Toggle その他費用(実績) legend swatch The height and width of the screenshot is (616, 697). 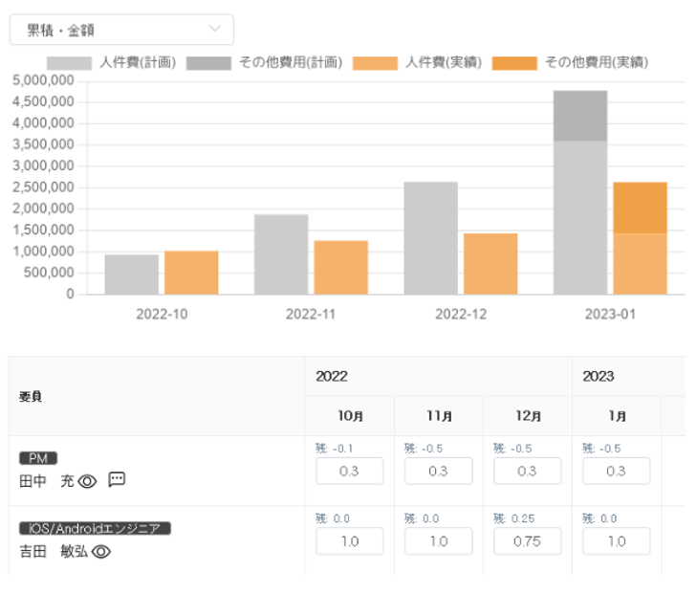pyautogui.click(x=514, y=63)
